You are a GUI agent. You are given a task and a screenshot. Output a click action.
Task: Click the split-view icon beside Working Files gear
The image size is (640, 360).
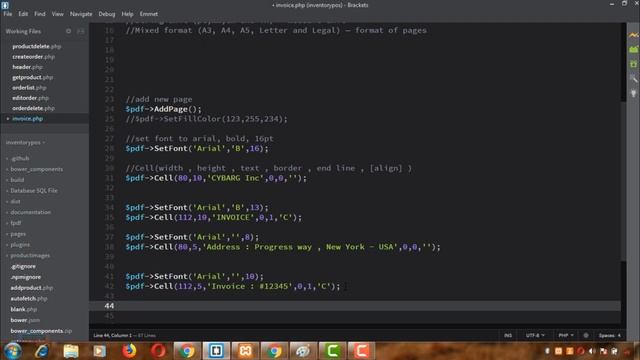(x=80, y=31)
